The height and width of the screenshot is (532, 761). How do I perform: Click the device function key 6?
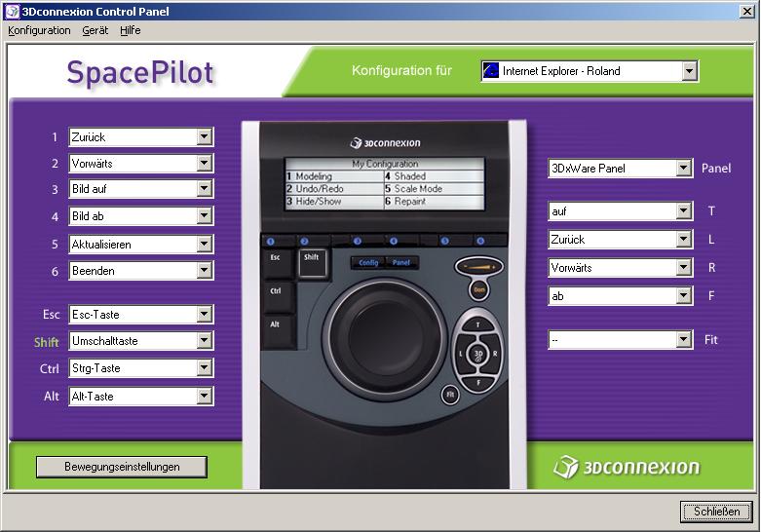[x=480, y=242]
